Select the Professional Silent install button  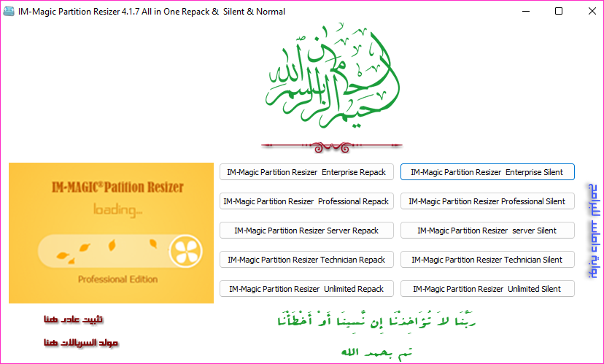(x=487, y=201)
